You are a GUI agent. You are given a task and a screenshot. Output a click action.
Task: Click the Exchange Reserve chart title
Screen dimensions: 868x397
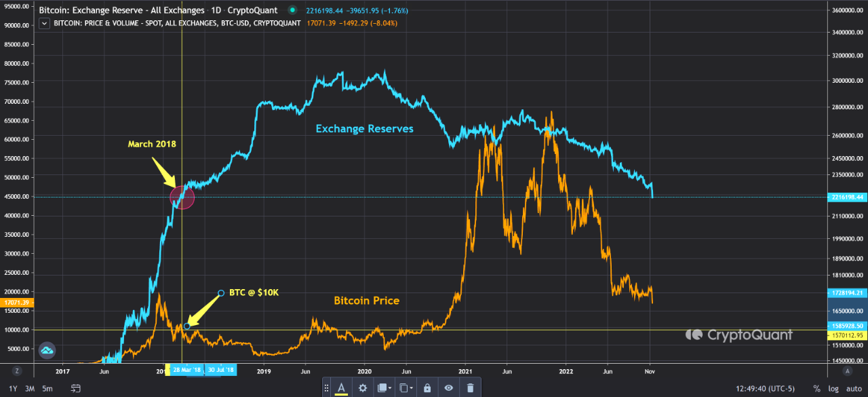(x=159, y=11)
